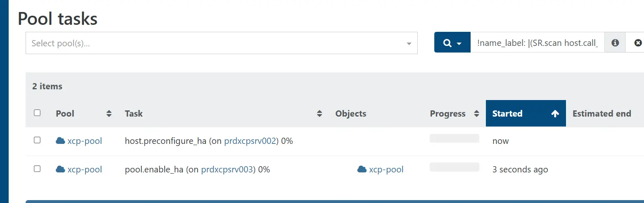
Task: Open host link prdxcpsrv003
Action: (227, 169)
